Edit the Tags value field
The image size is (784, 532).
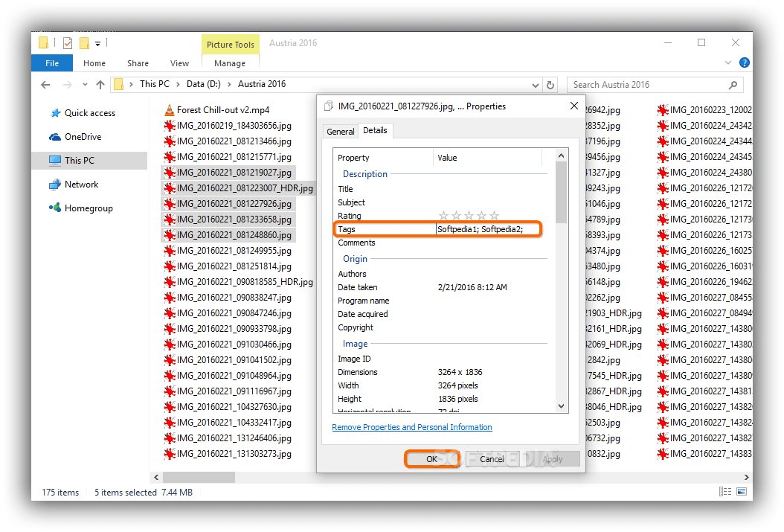[487, 229]
